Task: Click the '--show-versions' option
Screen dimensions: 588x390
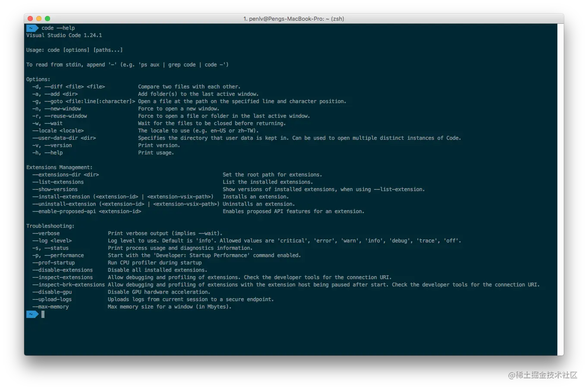Action: pos(55,189)
